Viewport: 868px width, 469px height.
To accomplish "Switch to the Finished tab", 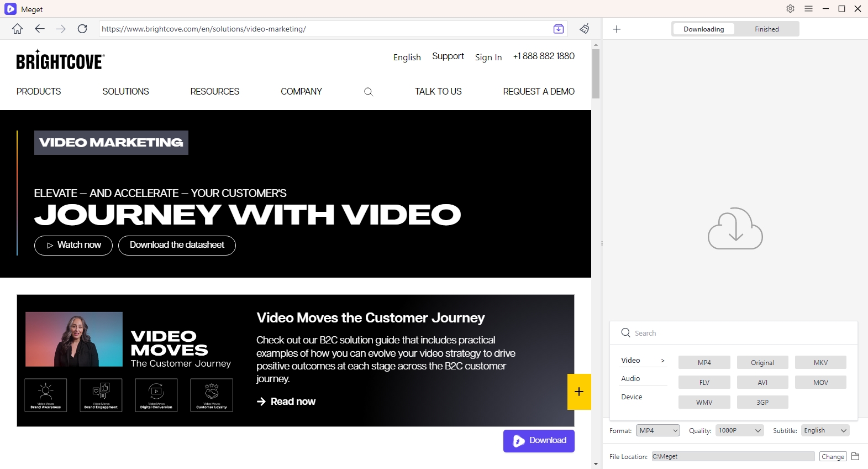I will [x=767, y=29].
